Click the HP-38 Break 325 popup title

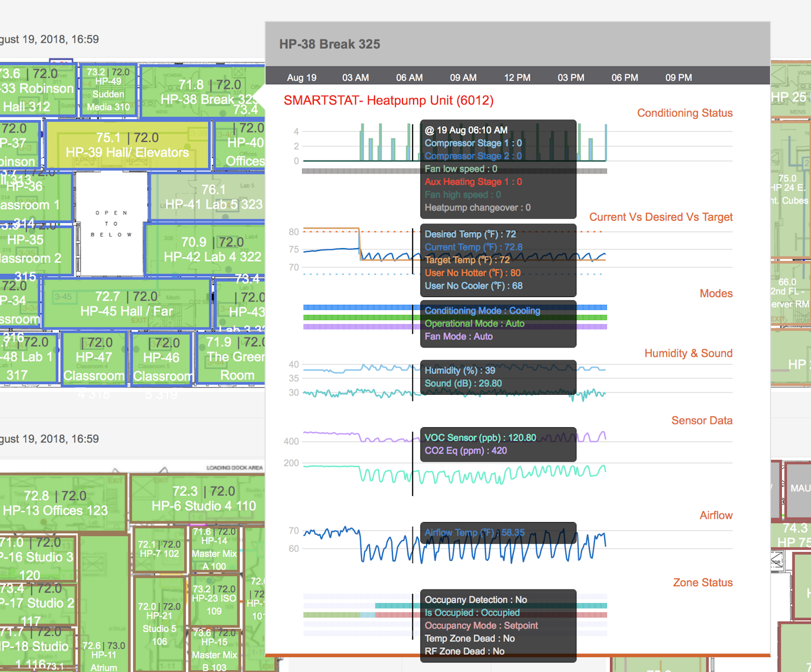point(329,44)
